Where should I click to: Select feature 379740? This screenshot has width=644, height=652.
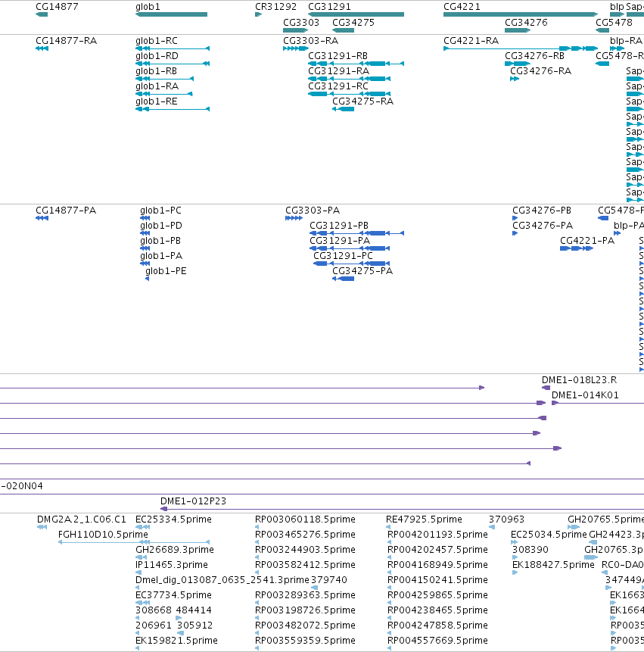pos(329,579)
